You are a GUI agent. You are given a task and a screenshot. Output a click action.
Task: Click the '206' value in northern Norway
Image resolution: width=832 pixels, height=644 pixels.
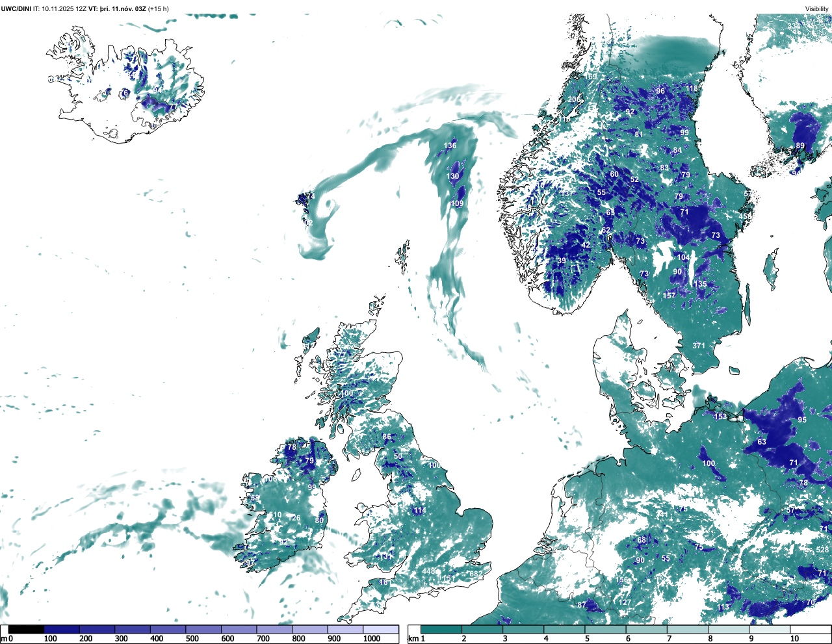point(575,99)
